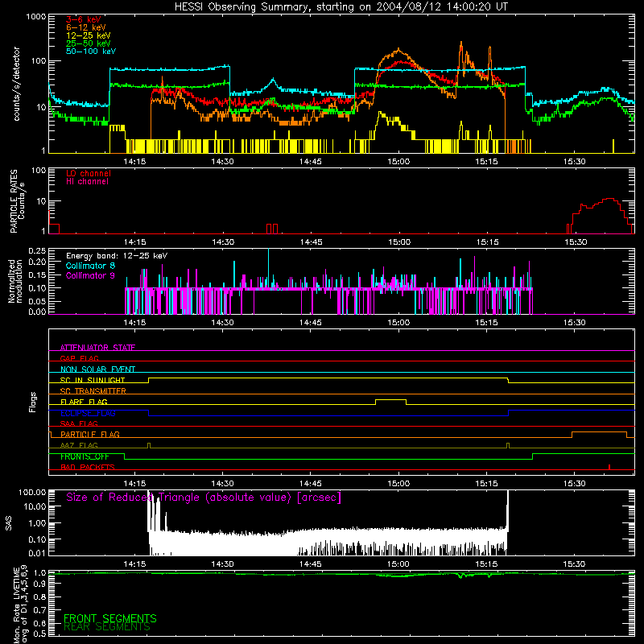Click the ATTENUATOR_STATE flag label

tap(97, 348)
